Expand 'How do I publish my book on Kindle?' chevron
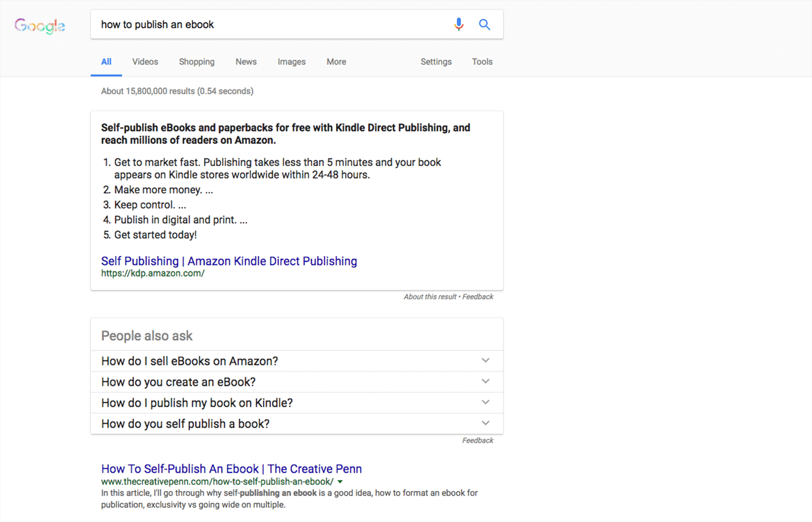The width and height of the screenshot is (812, 522). point(486,402)
